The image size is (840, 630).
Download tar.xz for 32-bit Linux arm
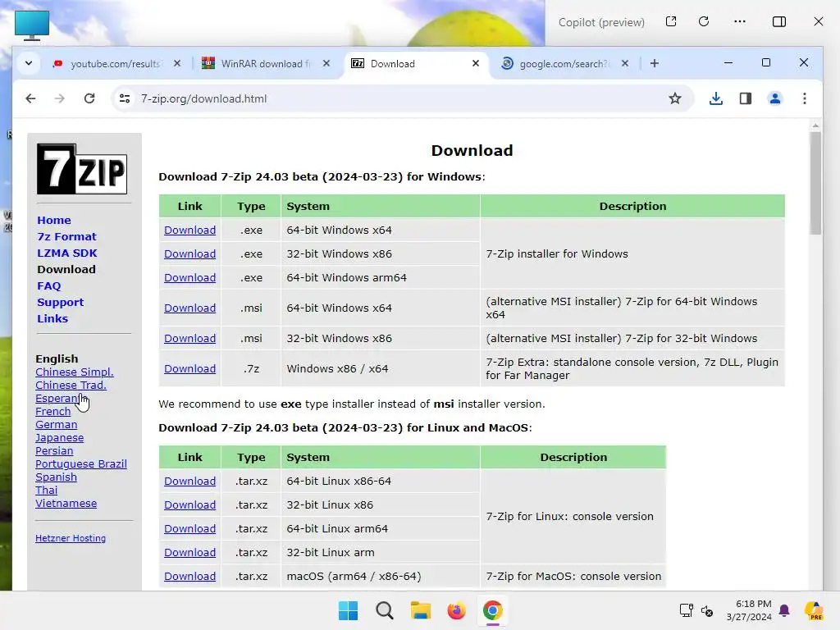coord(189,552)
